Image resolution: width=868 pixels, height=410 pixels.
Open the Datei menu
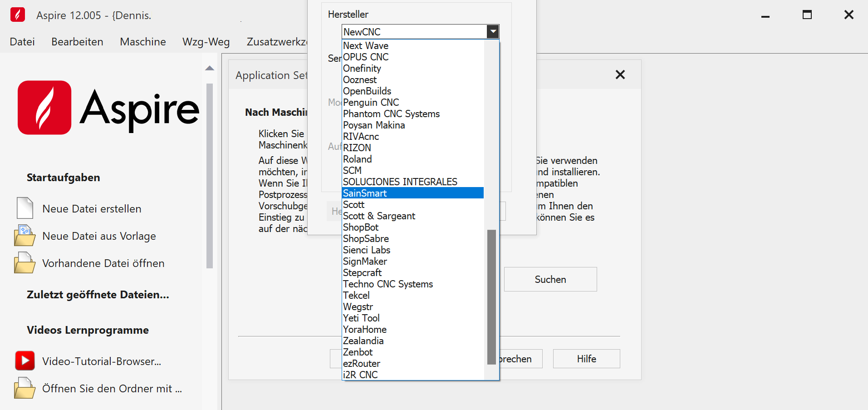(x=22, y=42)
